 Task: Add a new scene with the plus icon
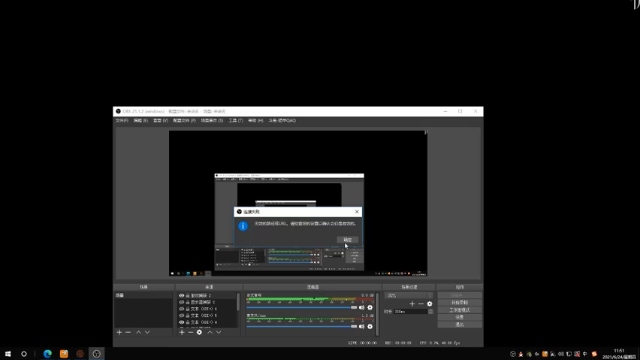click(x=119, y=332)
